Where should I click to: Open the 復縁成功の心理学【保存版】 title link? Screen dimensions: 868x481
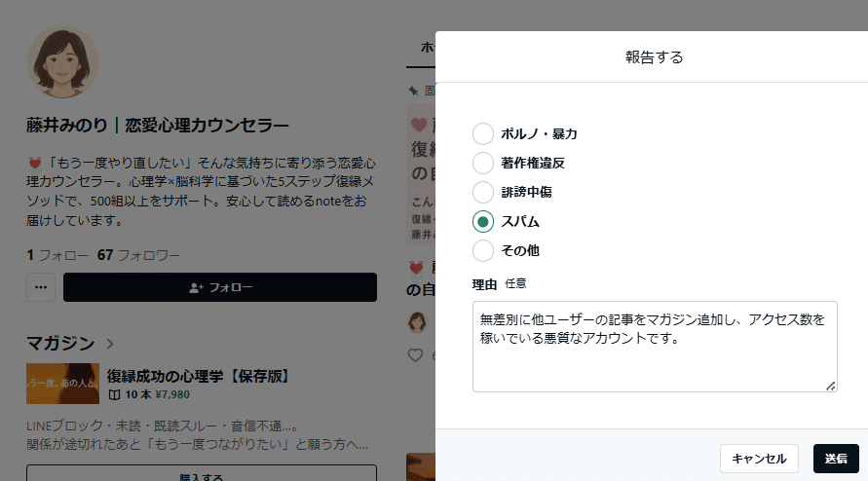point(200,377)
